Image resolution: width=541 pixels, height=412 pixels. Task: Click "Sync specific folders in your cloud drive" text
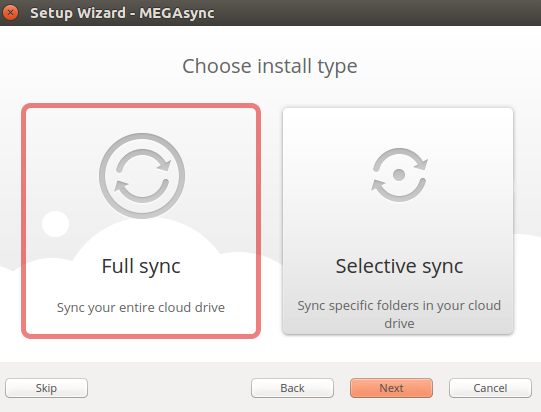click(x=399, y=314)
